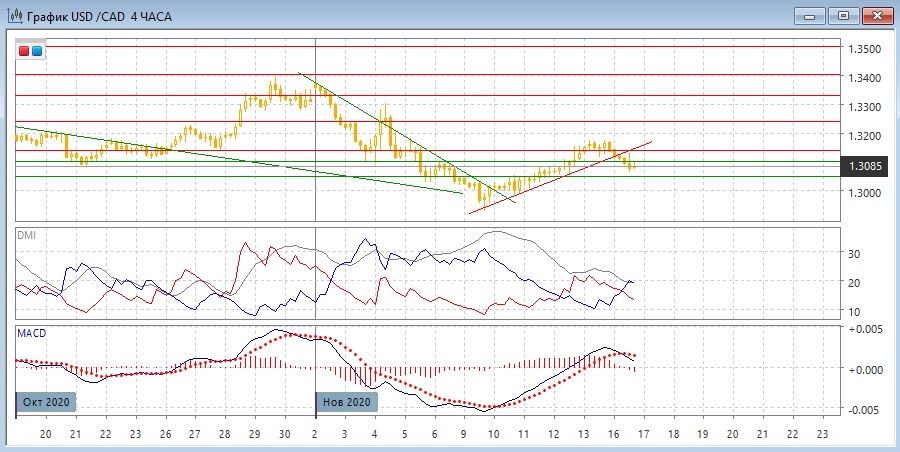Click the window title График USD/CAD
This screenshot has width=900, height=452.
click(x=88, y=15)
